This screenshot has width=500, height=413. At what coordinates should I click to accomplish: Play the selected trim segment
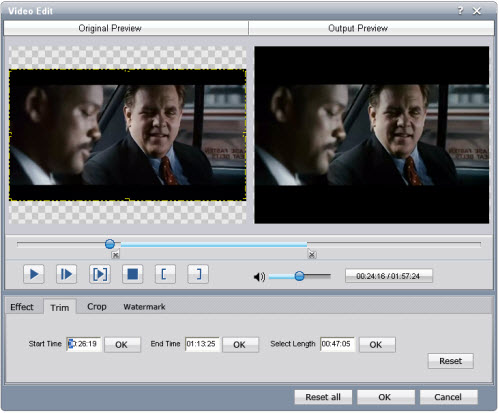(100, 274)
